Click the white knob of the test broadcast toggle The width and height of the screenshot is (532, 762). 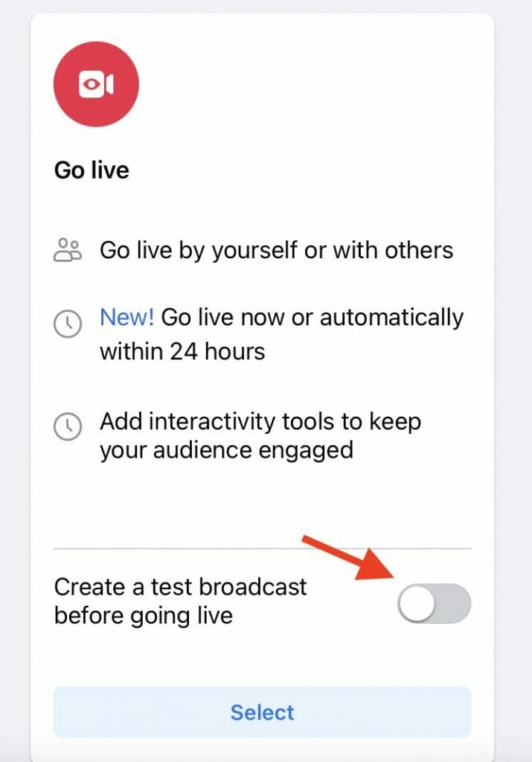[417, 603]
